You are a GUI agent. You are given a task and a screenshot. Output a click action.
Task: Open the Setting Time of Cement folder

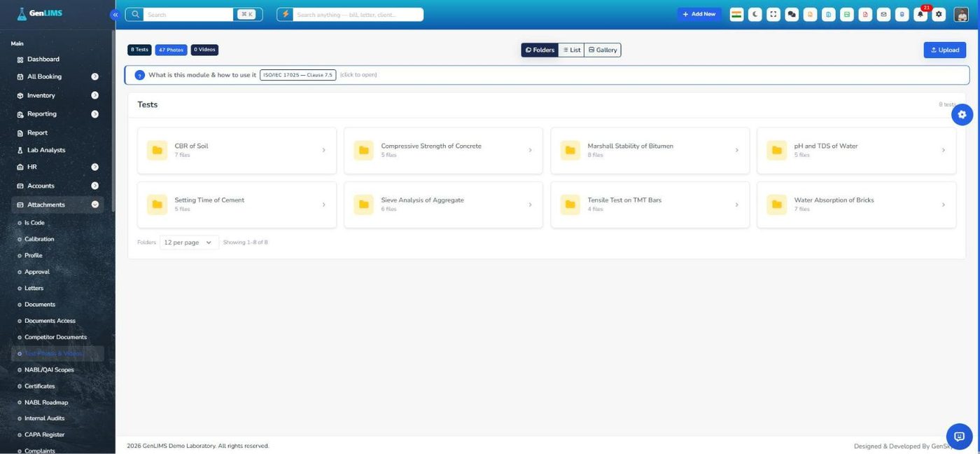pos(237,205)
